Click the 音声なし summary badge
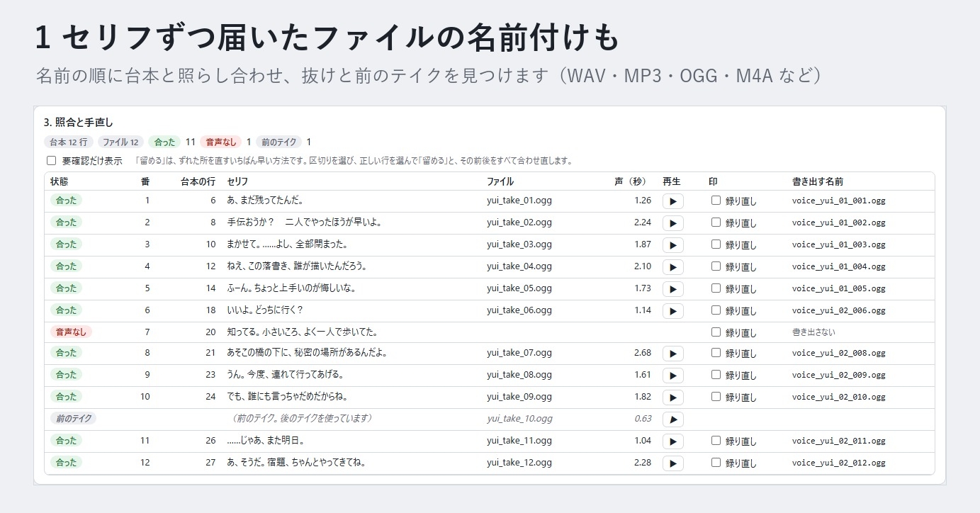Viewport: 980px width, 513px height. 221,142
